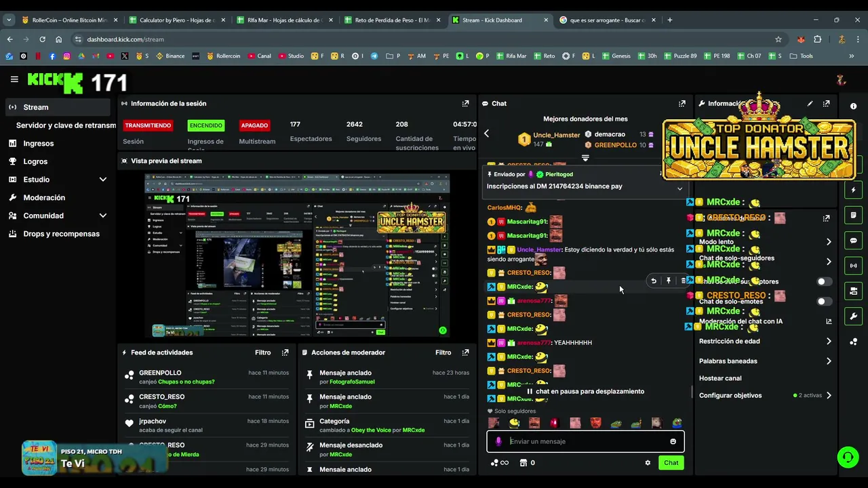Click the document icon in right sidebar
Image resolution: width=868 pixels, height=488 pixels.
coord(853,215)
